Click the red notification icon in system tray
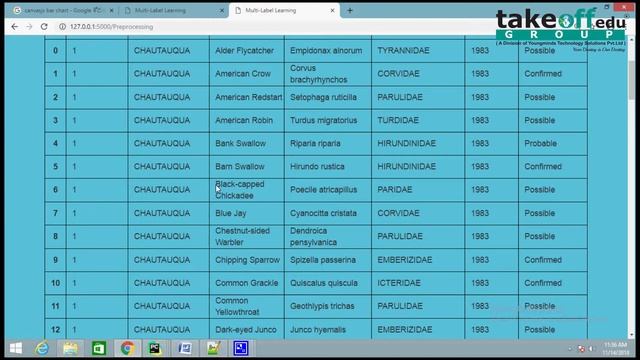The height and width of the screenshot is (360, 640). (581, 349)
